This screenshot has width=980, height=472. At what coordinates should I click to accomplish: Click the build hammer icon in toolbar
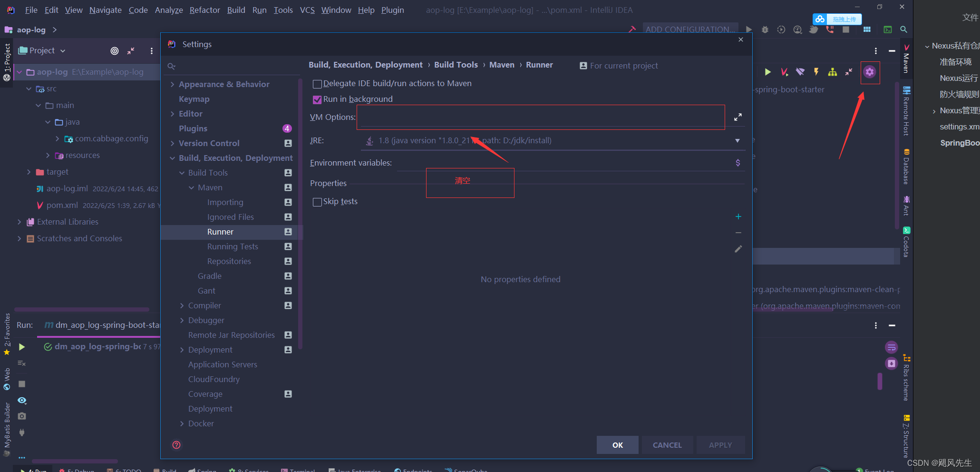point(632,29)
